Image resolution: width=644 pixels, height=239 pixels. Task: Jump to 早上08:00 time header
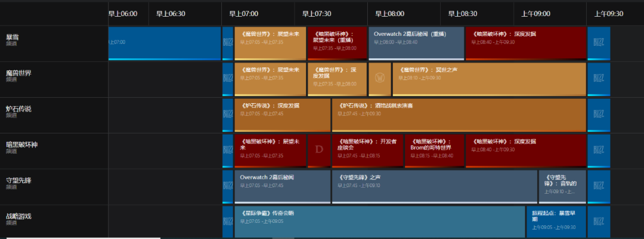(x=390, y=14)
